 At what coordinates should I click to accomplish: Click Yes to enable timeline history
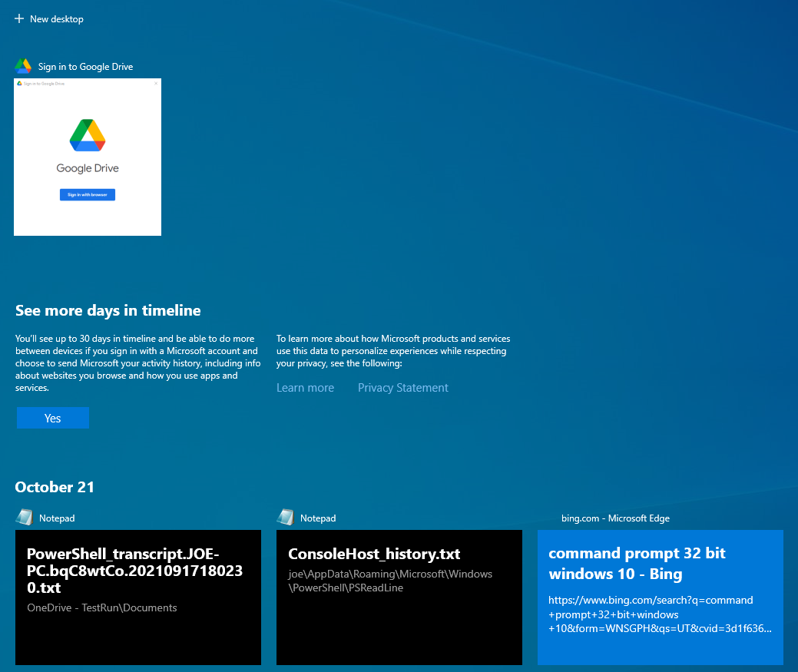pos(53,418)
